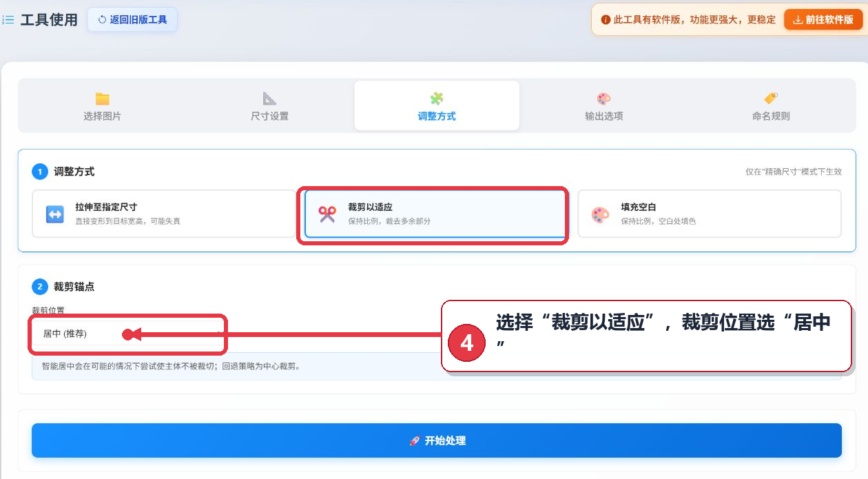This screenshot has width=868, height=479.
Task: Click the folder icon of 选择图片
Action: (103, 99)
